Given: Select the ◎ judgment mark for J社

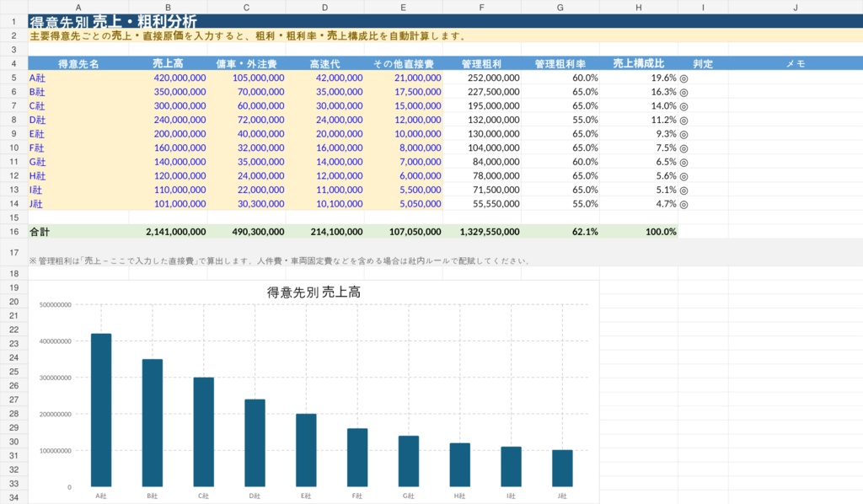Looking at the screenshot, I should tap(683, 204).
